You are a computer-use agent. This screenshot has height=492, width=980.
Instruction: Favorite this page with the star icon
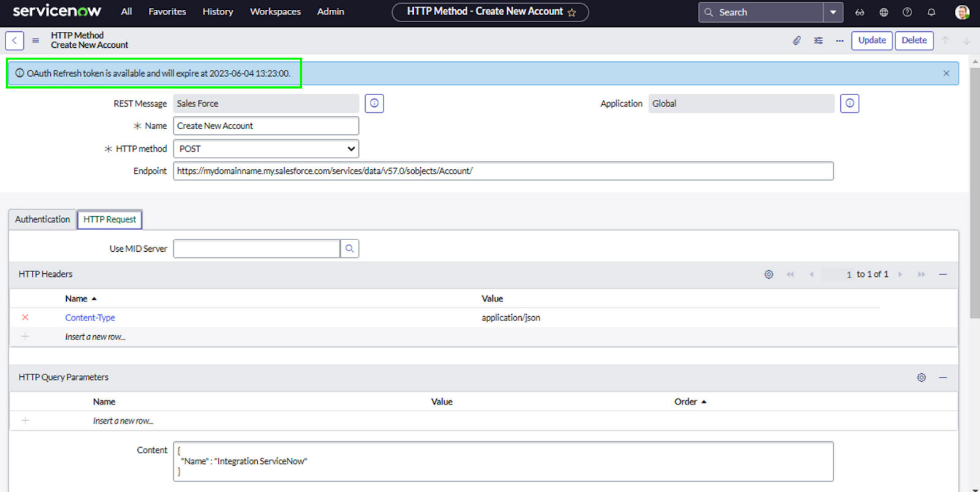tap(571, 12)
